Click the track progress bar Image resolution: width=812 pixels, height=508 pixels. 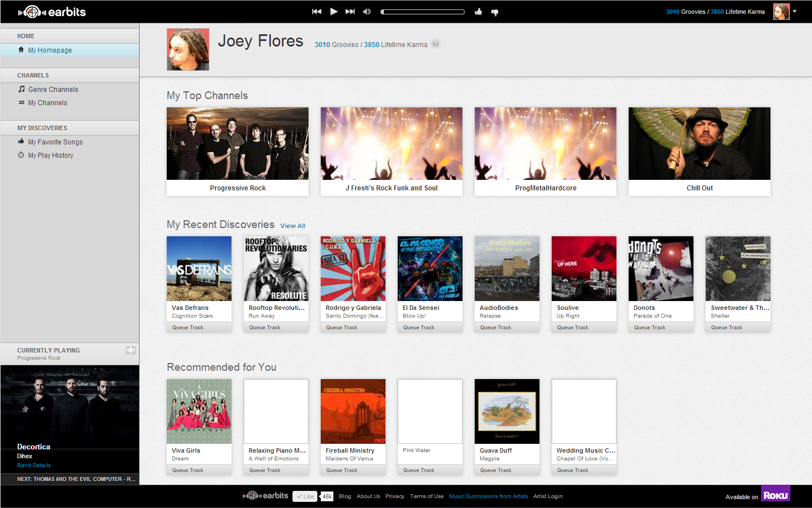click(423, 12)
